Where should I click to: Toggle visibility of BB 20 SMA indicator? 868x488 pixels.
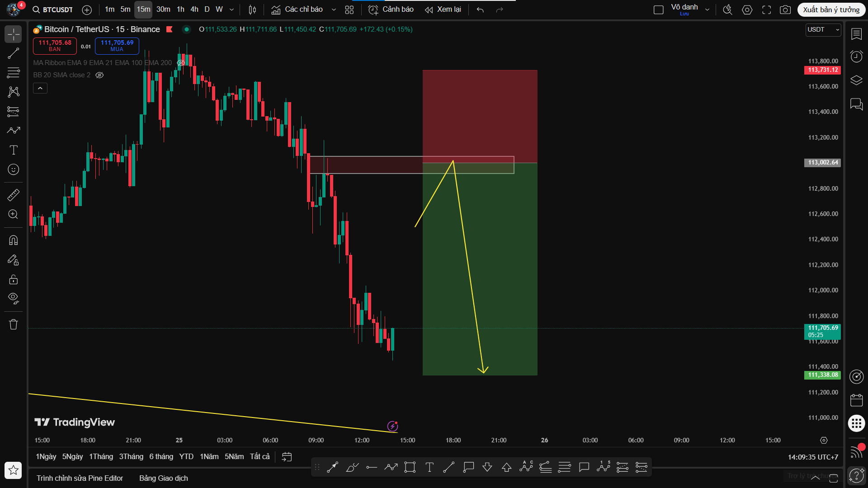click(x=99, y=75)
